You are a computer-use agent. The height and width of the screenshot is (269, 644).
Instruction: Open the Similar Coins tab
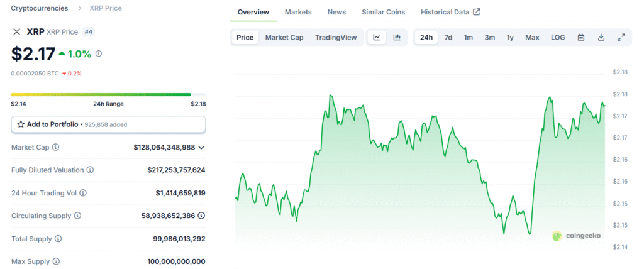383,12
